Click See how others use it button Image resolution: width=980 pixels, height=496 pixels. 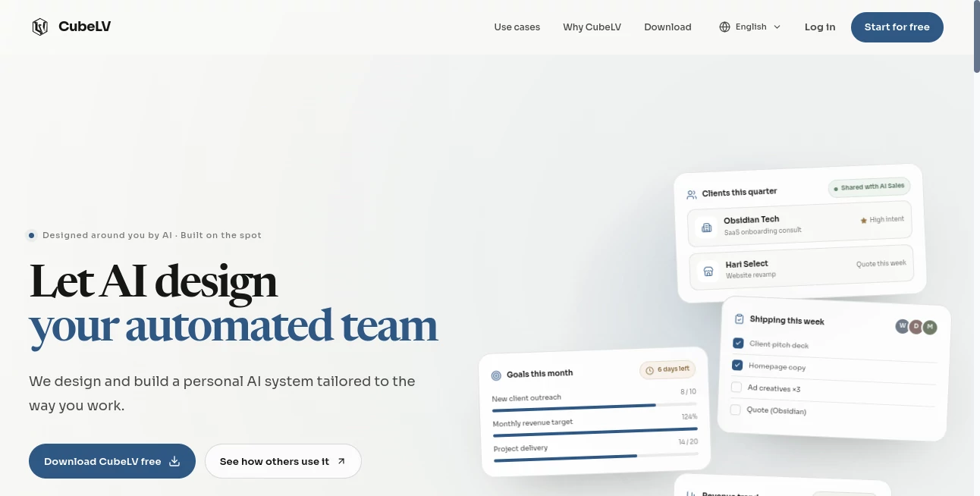coord(283,461)
